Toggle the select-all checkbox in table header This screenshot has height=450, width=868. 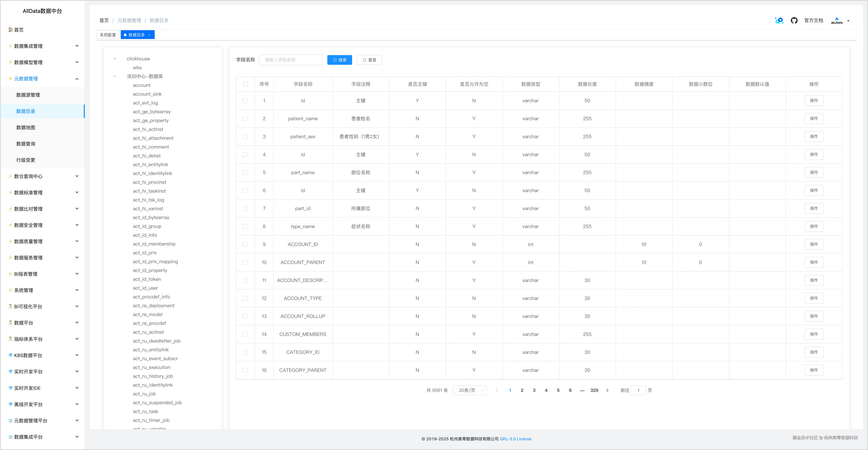pos(245,84)
